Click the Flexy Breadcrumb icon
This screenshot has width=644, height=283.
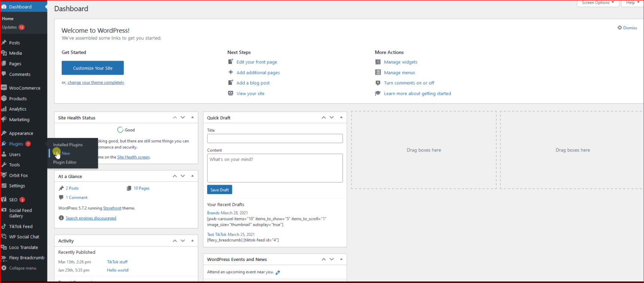tap(4, 258)
